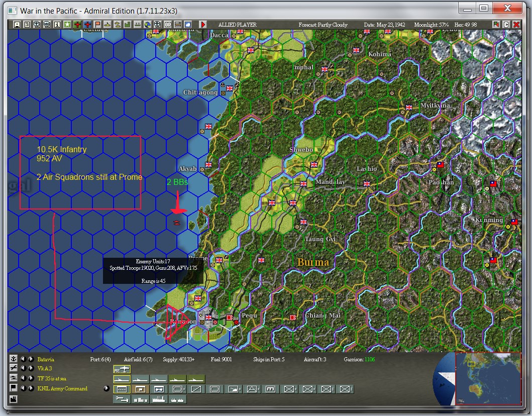Go to next land unit after KNIL Army Command

(31, 388)
